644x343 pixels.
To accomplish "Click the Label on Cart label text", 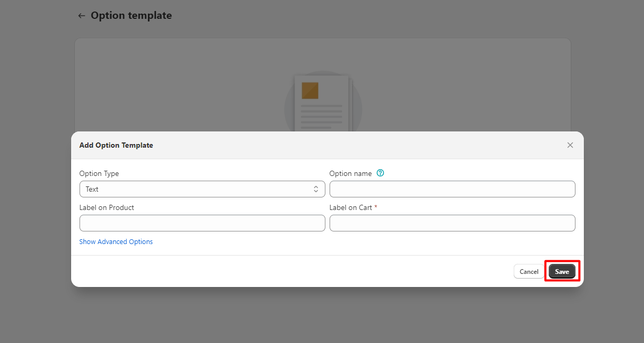I will 351,207.
